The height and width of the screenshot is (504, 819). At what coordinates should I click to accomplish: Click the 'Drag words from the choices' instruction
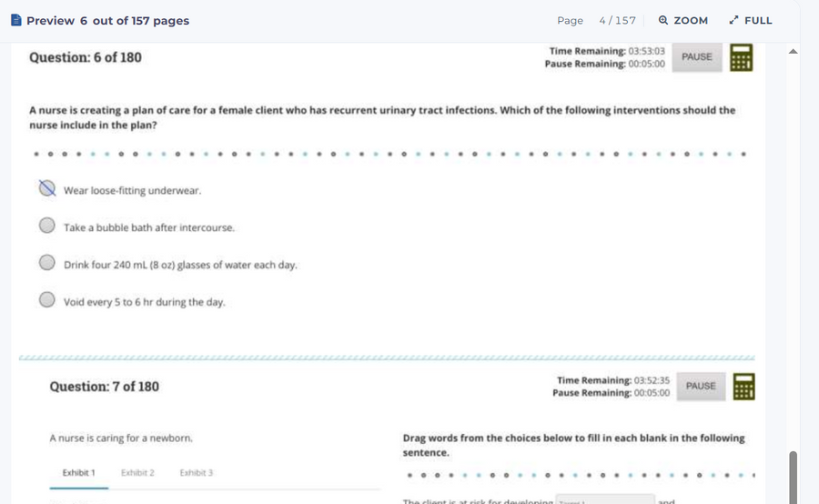pos(573,445)
